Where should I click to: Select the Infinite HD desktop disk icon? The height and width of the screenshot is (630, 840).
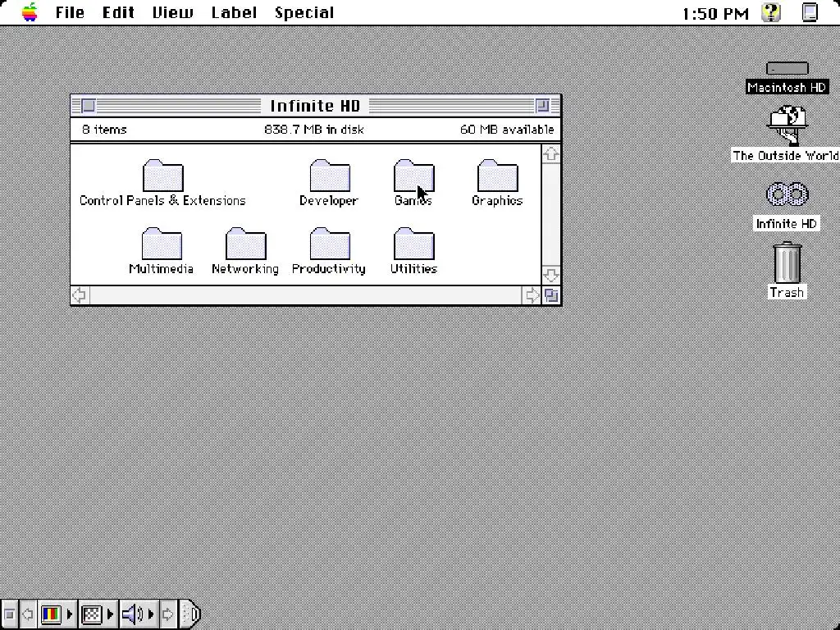coord(787,194)
